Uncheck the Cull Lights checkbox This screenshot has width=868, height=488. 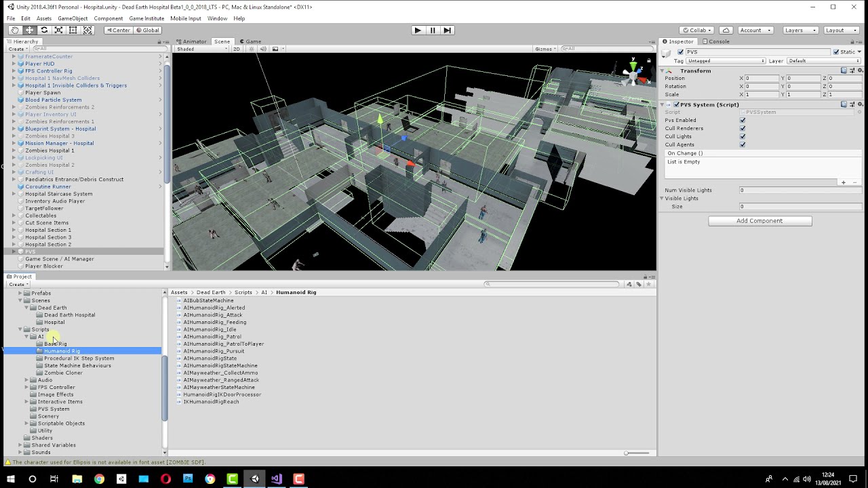point(743,136)
